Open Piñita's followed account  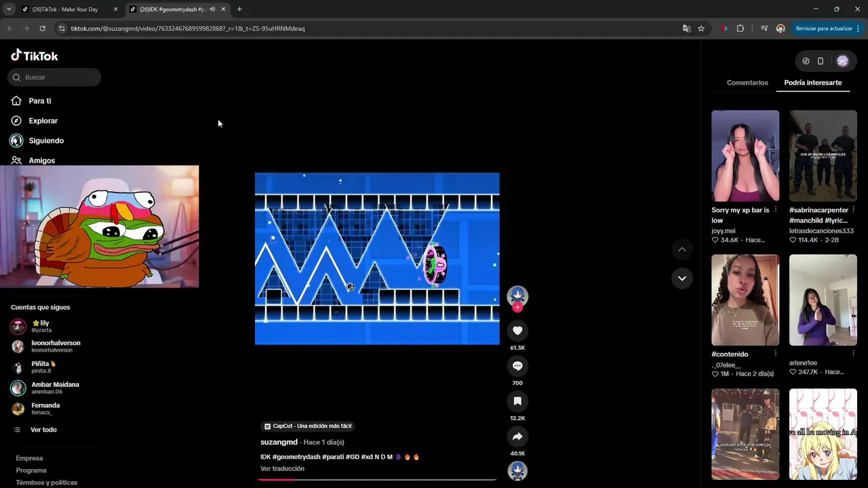(35, 367)
